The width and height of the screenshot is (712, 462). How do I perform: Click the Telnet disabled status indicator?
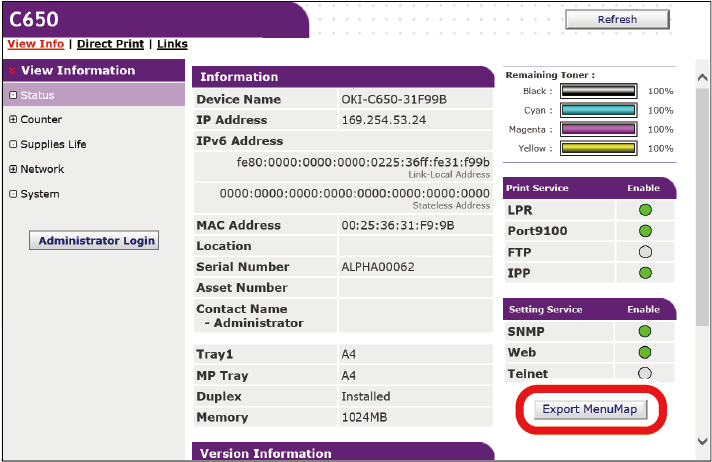click(644, 373)
